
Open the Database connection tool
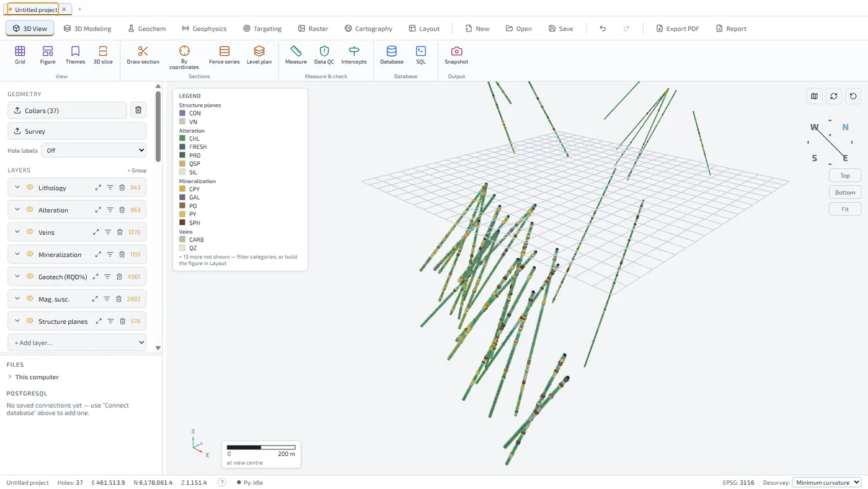[x=391, y=55]
